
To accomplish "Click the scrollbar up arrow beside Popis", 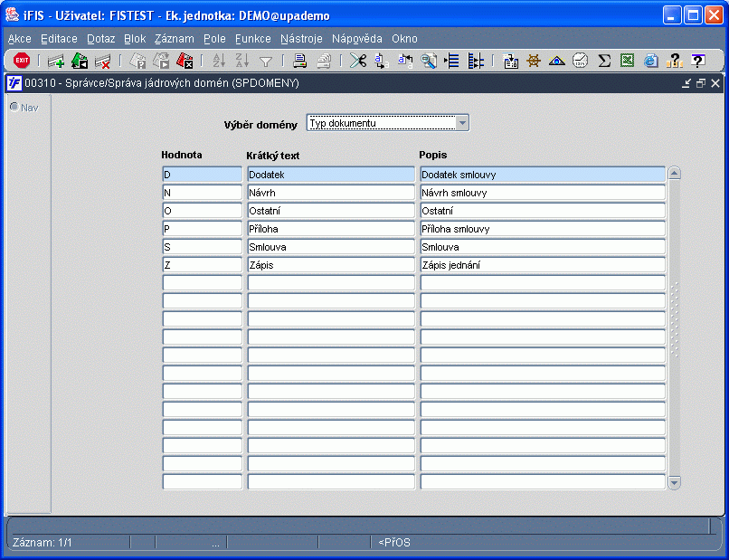I will (x=674, y=173).
